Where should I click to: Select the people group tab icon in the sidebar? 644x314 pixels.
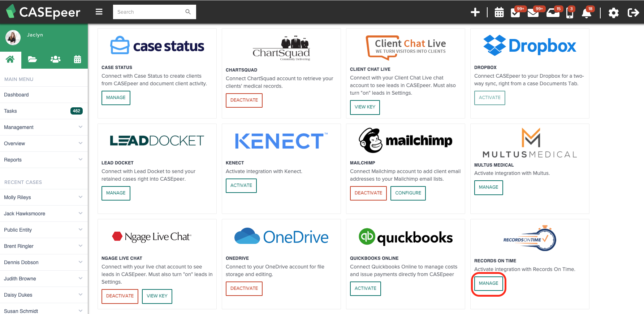click(x=55, y=59)
